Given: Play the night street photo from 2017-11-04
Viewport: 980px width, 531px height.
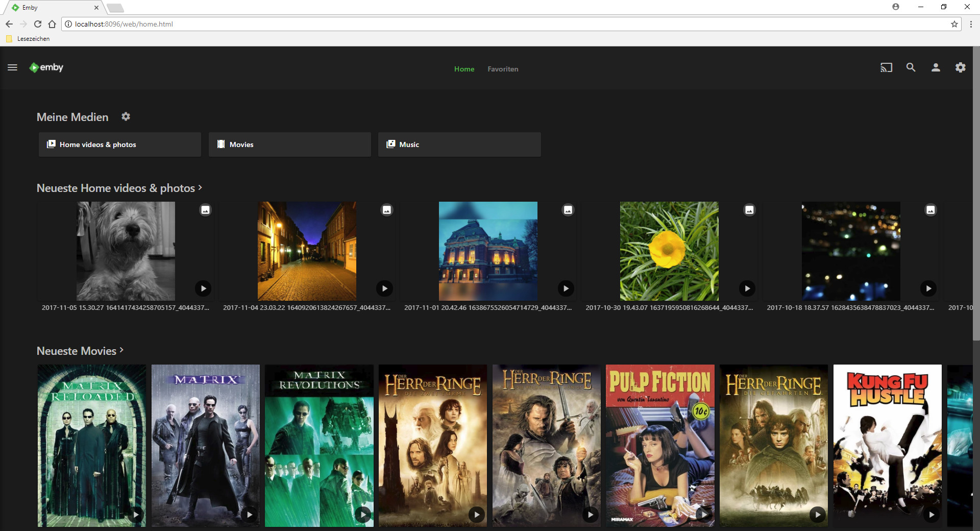Looking at the screenshot, I should coord(384,288).
